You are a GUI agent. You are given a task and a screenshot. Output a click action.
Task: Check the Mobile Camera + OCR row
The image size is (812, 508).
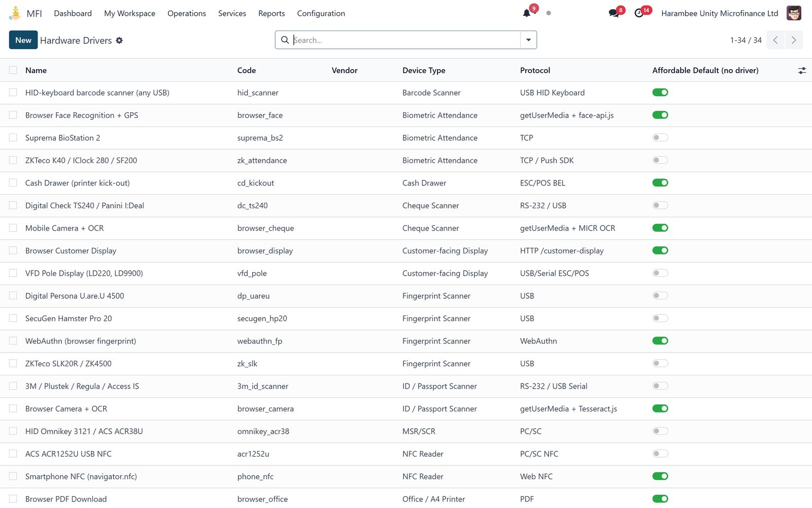click(13, 228)
